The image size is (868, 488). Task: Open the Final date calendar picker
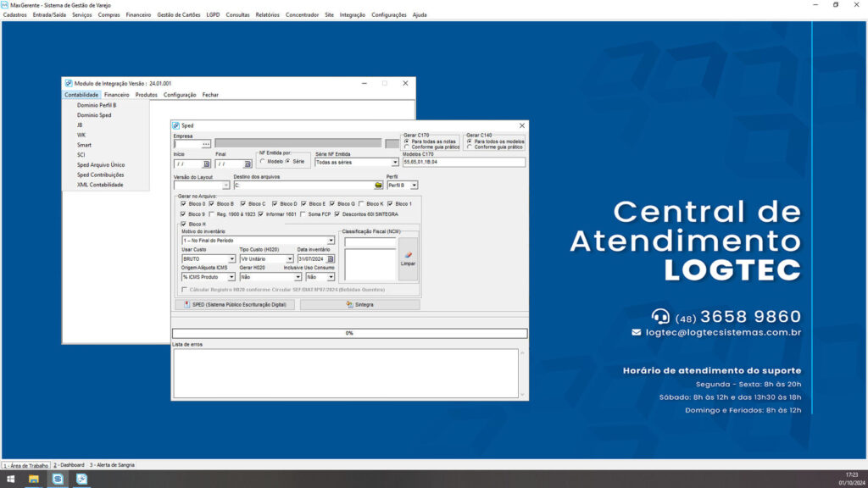click(x=248, y=164)
